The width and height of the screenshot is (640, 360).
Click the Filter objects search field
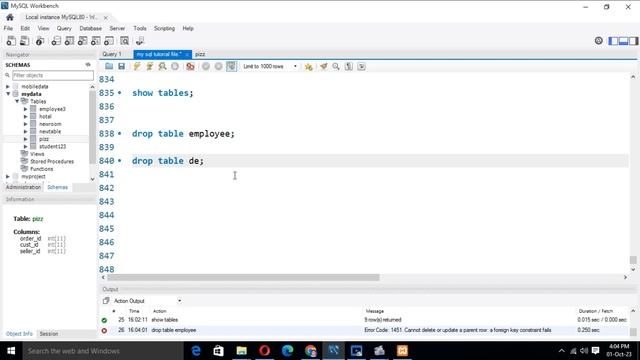(x=53, y=75)
